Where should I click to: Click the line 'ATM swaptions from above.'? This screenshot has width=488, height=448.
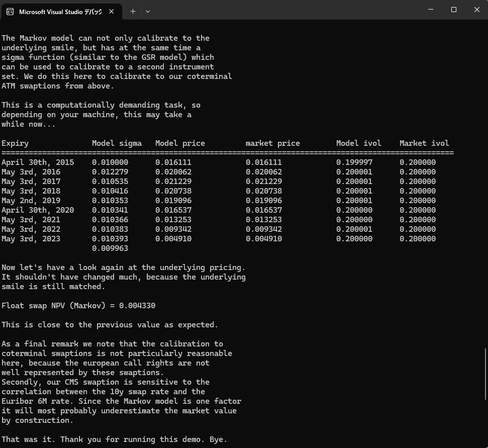coord(58,86)
